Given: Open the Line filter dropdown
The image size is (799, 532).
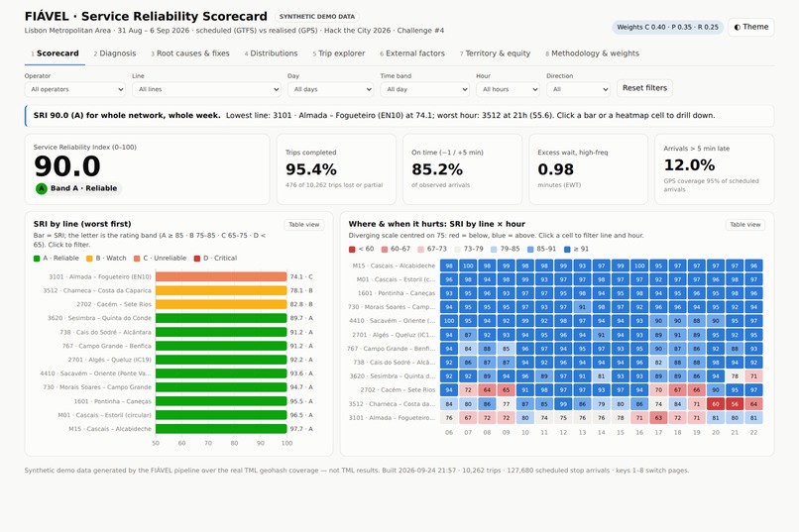Looking at the screenshot, I should click(206, 89).
